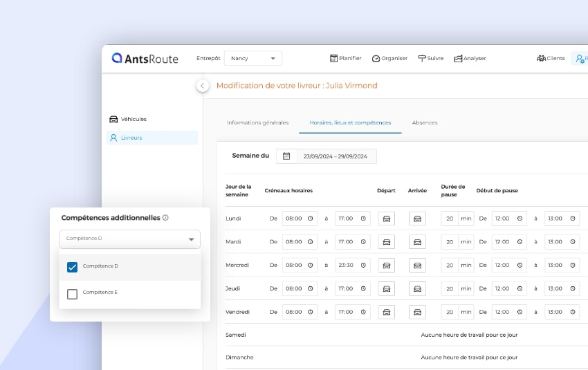This screenshot has width=588, height=370.
Task: Click the Vendredi arrival vehicle icon
Action: tap(417, 312)
